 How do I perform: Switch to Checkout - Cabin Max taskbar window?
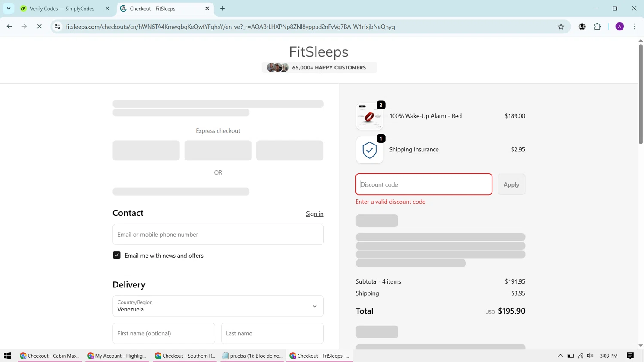click(50, 356)
